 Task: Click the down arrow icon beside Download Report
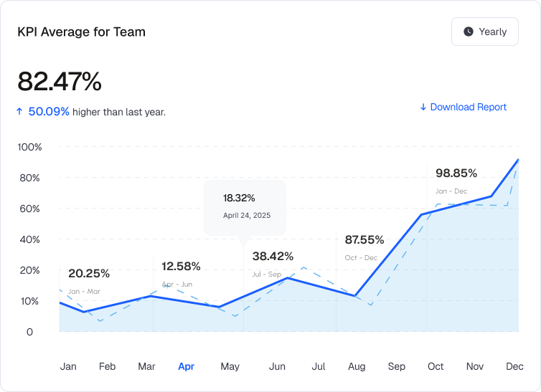tap(423, 107)
